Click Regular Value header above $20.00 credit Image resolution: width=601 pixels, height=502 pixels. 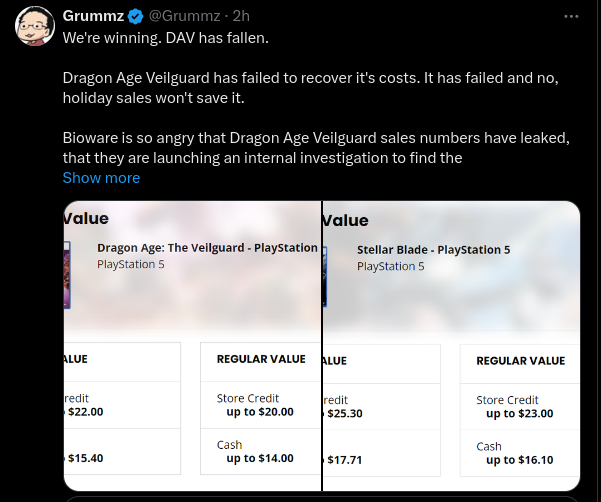click(x=261, y=360)
